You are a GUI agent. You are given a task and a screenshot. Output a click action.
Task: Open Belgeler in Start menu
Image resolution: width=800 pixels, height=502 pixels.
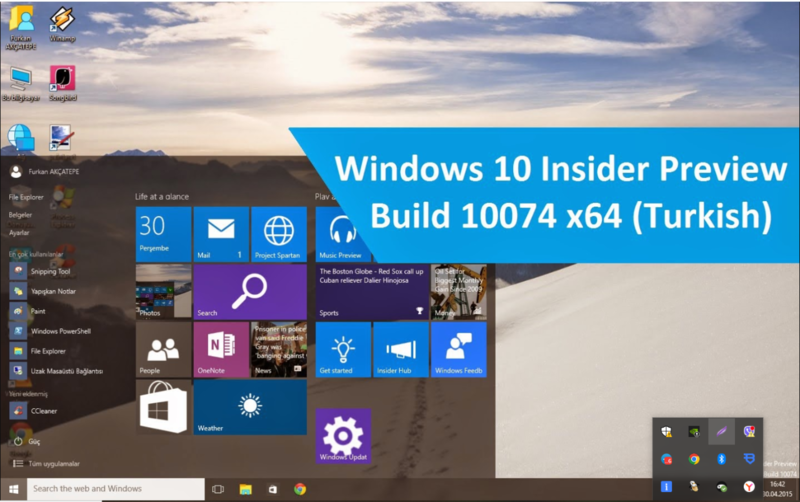(x=20, y=215)
